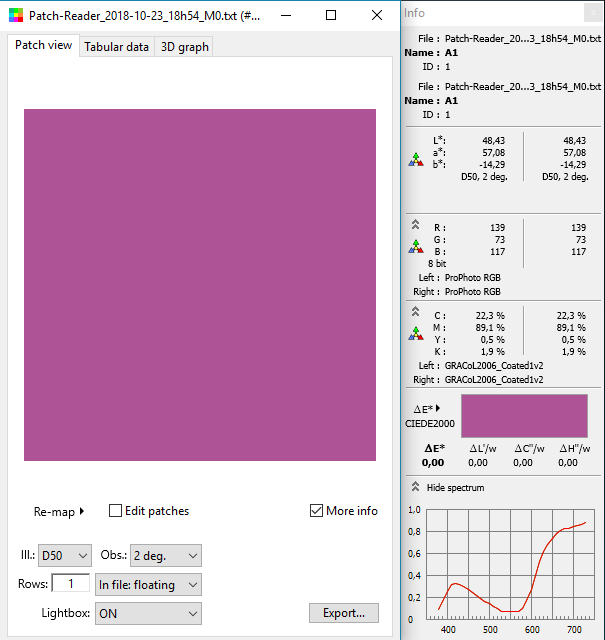Click the CMYK profile selector icon
This screenshot has height=640, width=605.
[416, 333]
